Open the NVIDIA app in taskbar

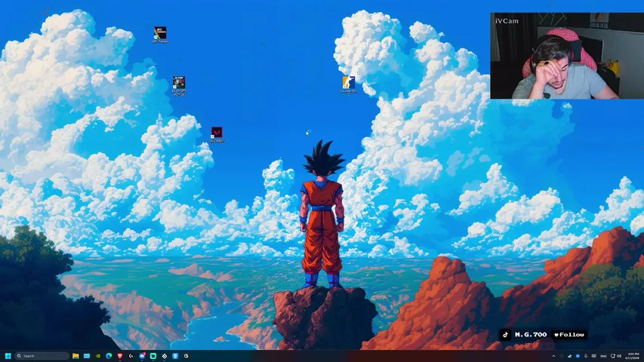[97, 356]
